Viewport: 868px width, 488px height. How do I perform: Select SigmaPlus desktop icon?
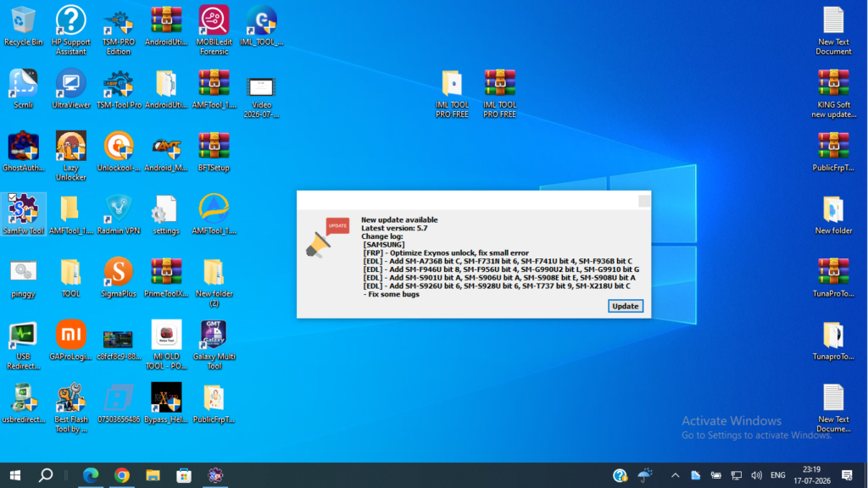119,278
